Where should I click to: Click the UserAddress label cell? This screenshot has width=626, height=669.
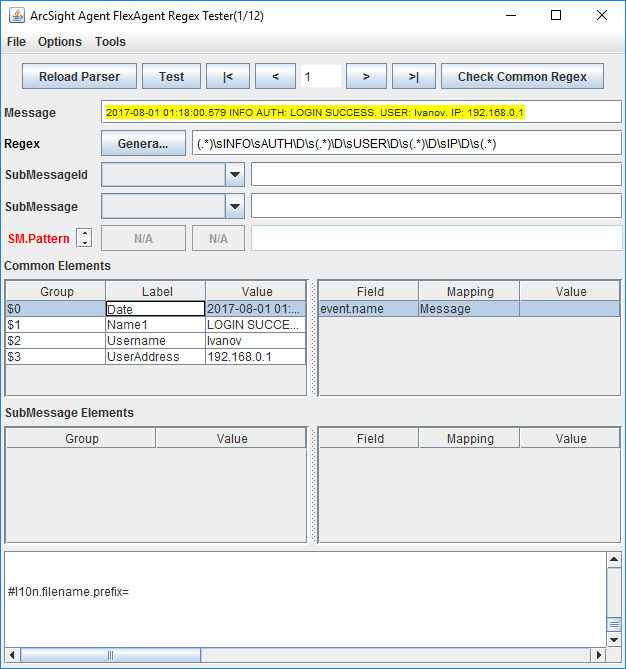156,356
